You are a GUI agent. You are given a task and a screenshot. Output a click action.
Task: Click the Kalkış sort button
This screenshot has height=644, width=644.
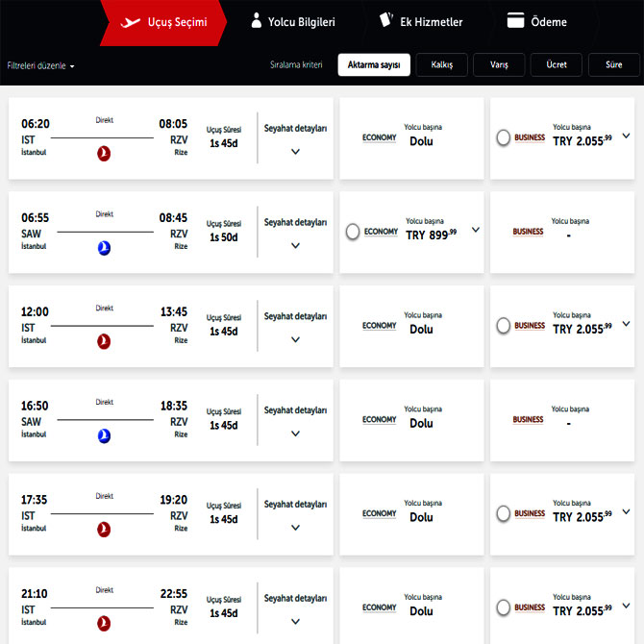[x=442, y=65]
